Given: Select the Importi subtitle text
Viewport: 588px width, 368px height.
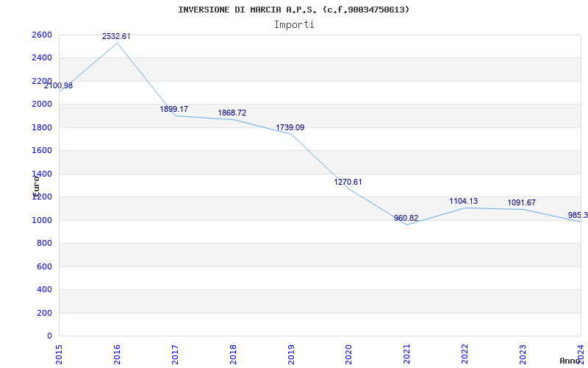Looking at the screenshot, I should 294,25.
